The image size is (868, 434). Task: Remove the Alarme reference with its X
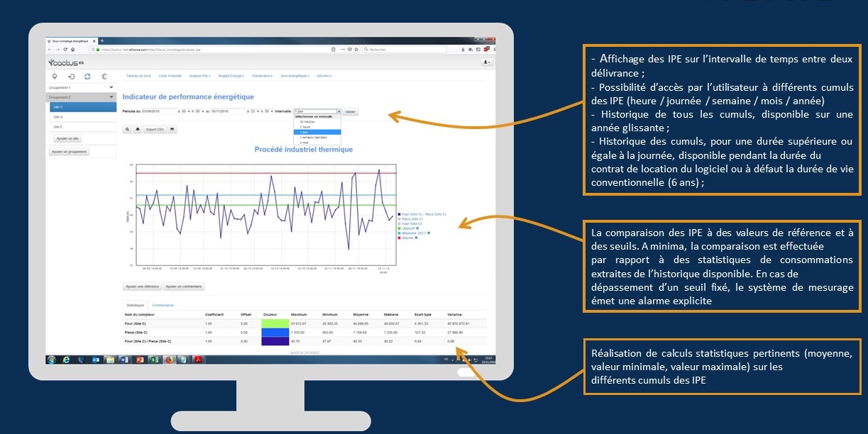(x=416, y=238)
